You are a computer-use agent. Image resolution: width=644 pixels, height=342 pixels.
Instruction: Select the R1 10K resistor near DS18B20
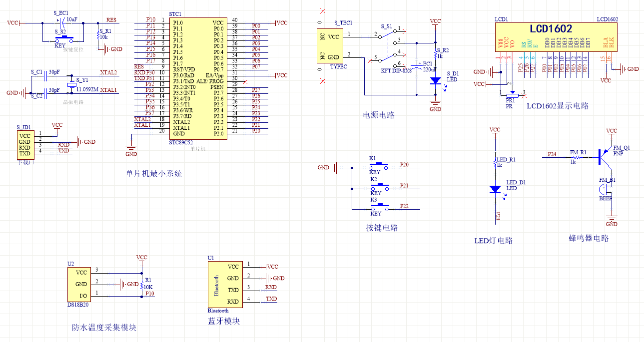pyautogui.click(x=142, y=284)
